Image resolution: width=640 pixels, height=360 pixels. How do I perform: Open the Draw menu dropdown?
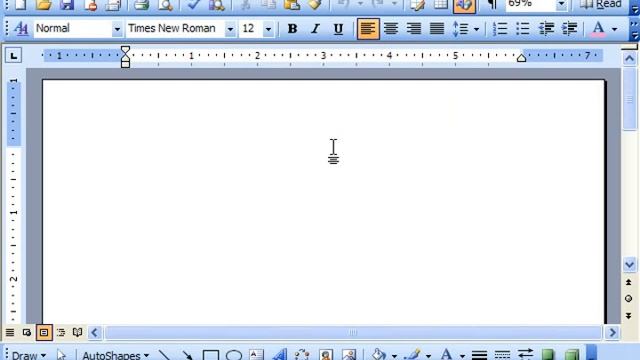tap(29, 355)
